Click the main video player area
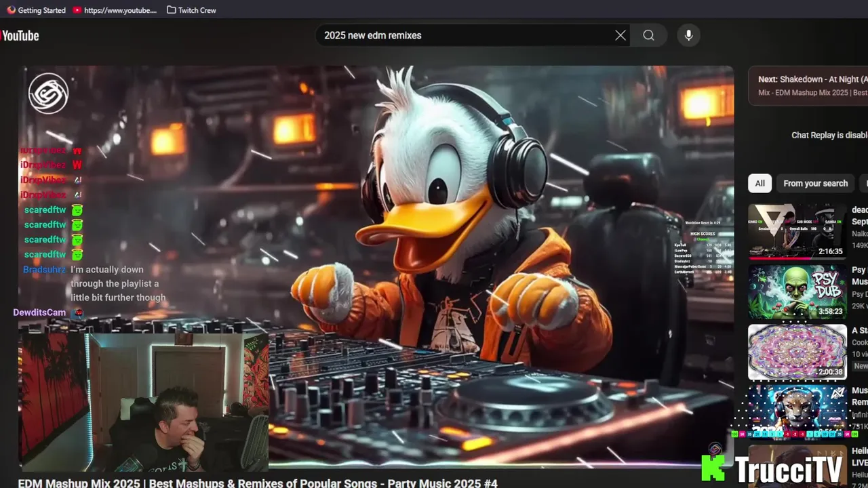Image resolution: width=868 pixels, height=488 pixels. coord(376,267)
